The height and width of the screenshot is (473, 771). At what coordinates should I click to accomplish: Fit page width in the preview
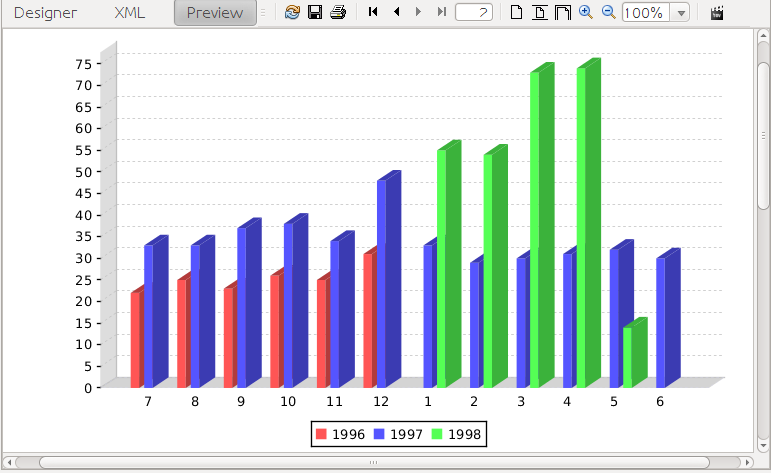coord(563,12)
